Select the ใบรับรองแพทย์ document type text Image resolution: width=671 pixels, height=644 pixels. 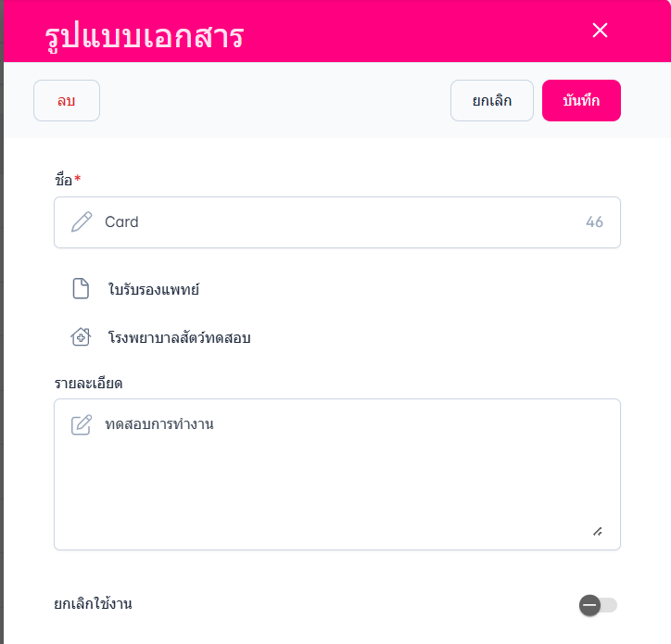pyautogui.click(x=153, y=290)
